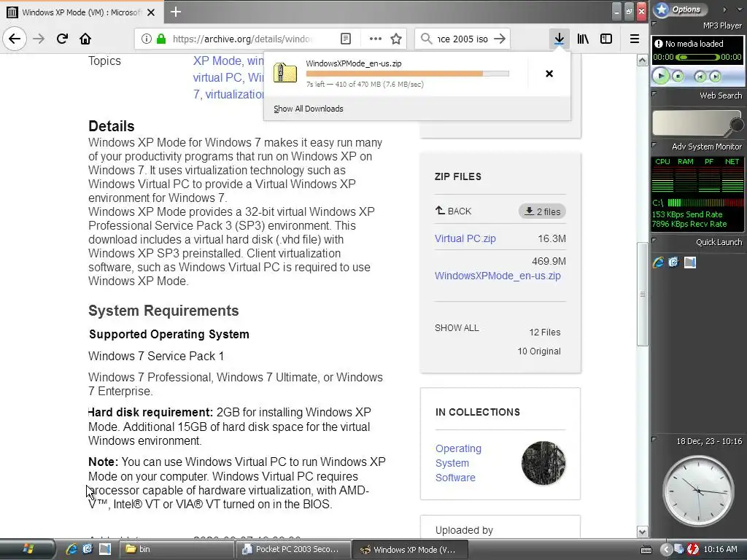
Task: Launch Internet Explorer from taskbar quick launch
Action: point(71,549)
